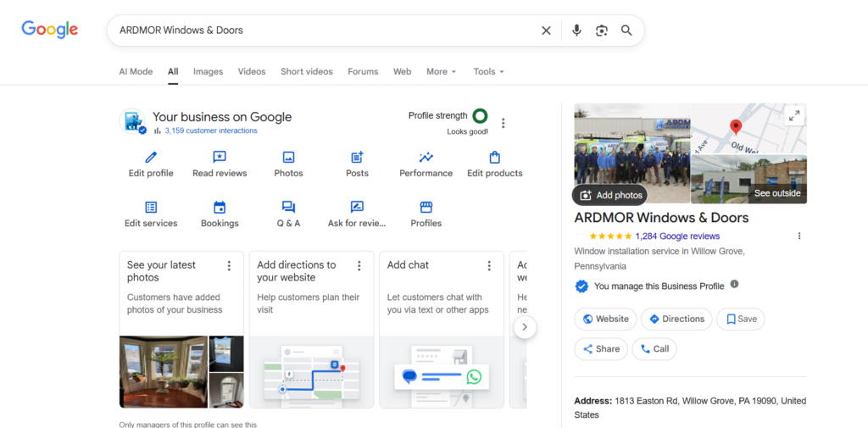Open the 1,284 Google reviews link
This screenshot has width=868, height=428.
click(x=676, y=236)
